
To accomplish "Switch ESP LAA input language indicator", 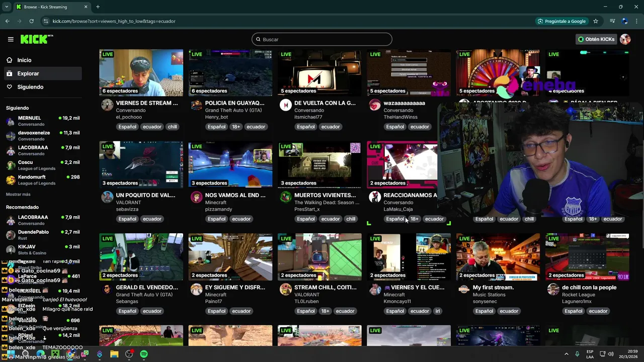I will coord(590,354).
